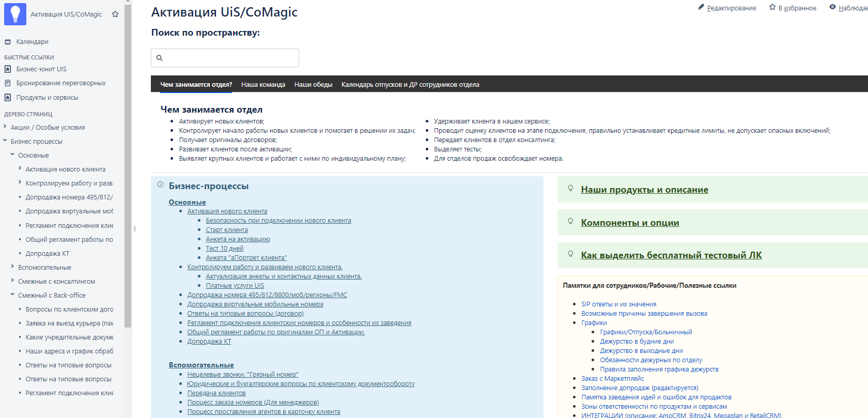Click the sidebar resize handle
This screenshot has height=418, width=868.
134,228
